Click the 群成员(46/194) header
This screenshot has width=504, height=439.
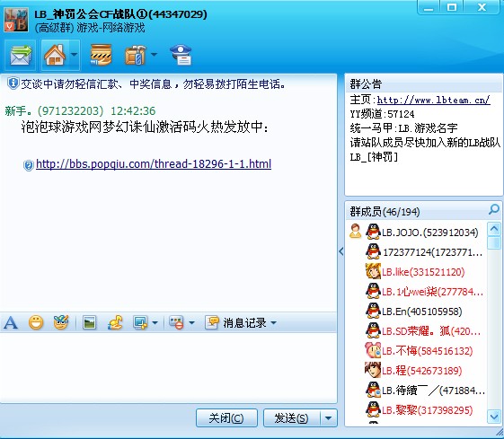[x=385, y=212]
